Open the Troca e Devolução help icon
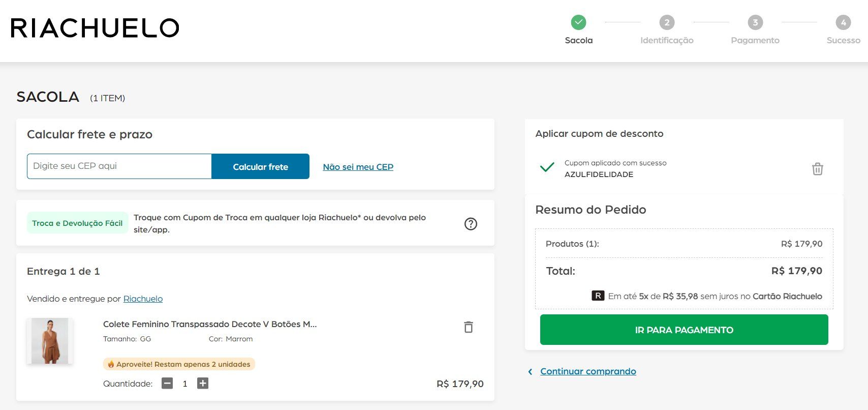Screen dimensions: 868x410 [x=471, y=224]
